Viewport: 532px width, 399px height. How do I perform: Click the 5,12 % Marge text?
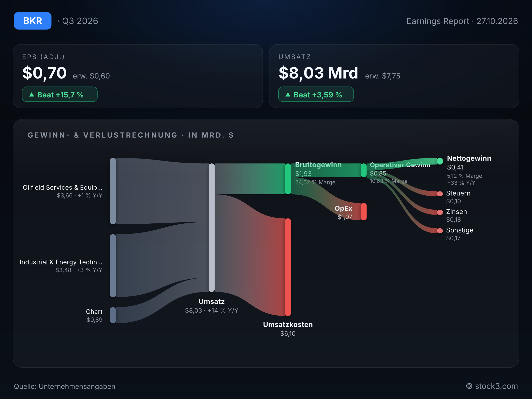point(464,176)
